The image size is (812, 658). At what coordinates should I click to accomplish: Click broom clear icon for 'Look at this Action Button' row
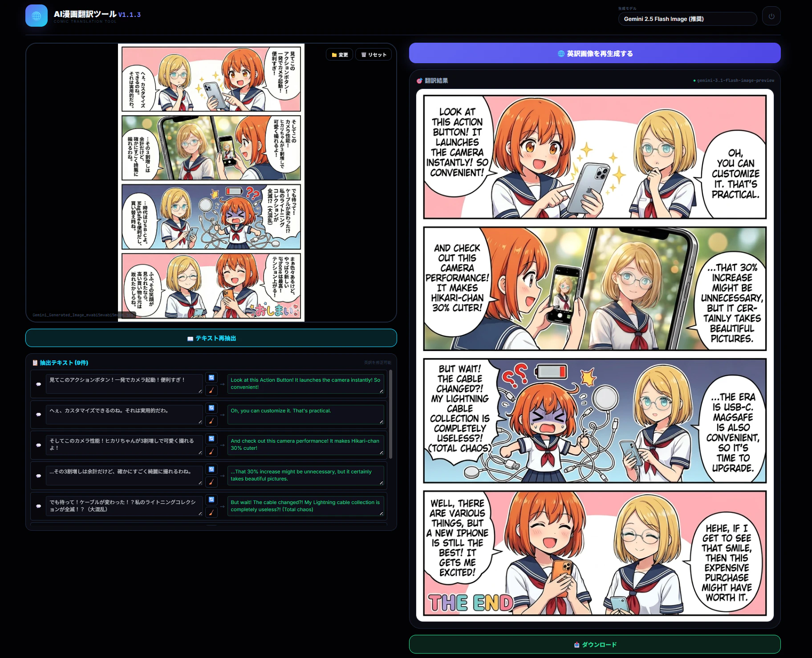coord(211,390)
